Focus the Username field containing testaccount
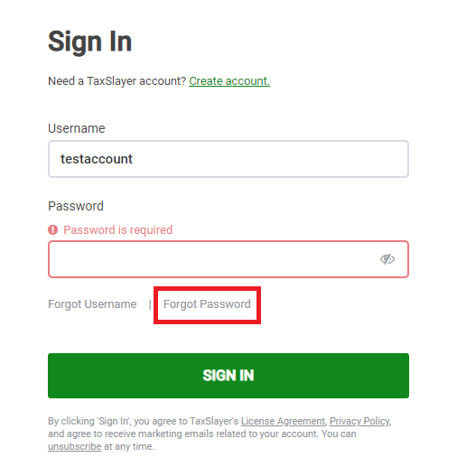Image resolution: width=457 pixels, height=476 pixels. tap(228, 159)
